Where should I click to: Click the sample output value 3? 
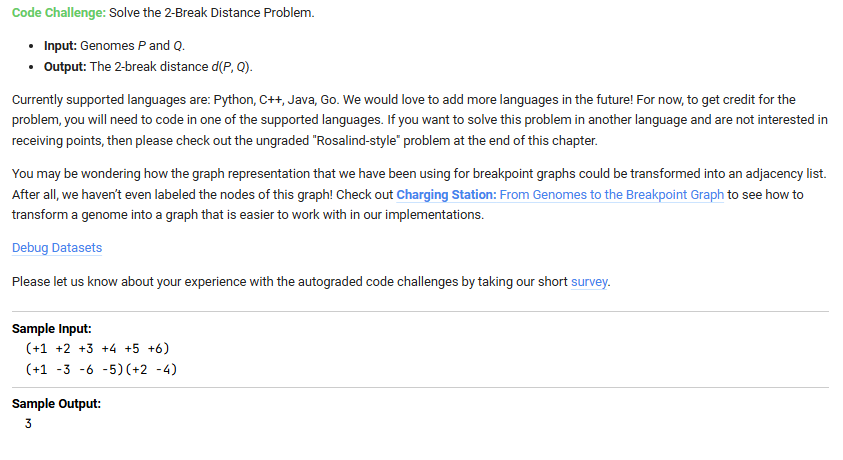click(x=29, y=423)
